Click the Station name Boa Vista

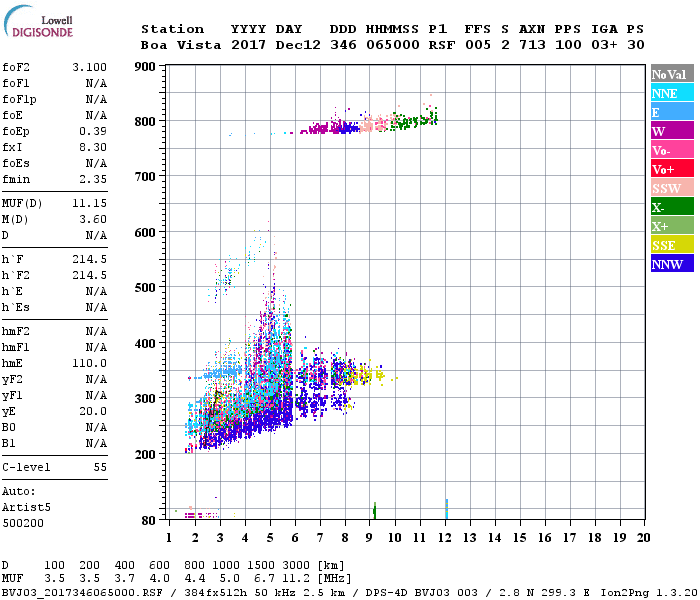181,45
